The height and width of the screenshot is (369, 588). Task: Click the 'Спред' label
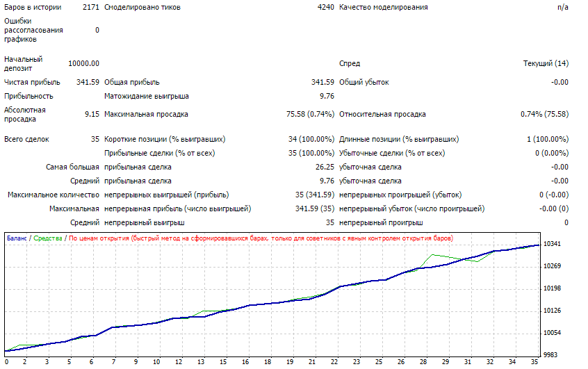pyautogui.click(x=350, y=63)
